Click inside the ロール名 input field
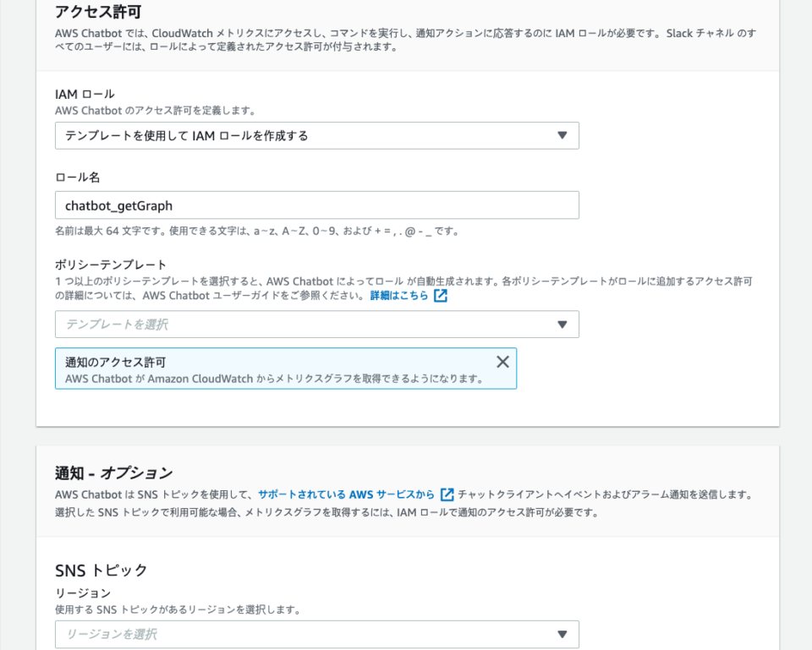 tap(317, 205)
